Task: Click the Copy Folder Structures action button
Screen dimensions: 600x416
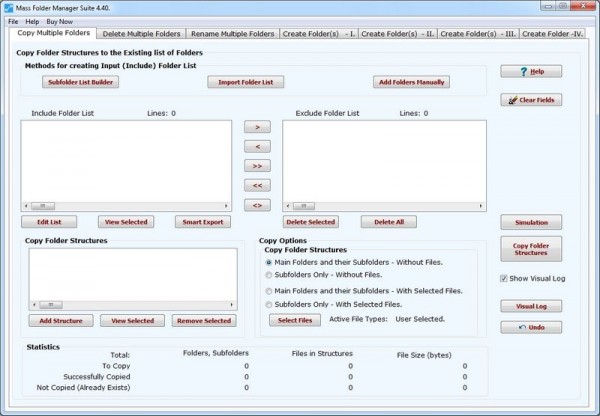Action: click(x=531, y=249)
